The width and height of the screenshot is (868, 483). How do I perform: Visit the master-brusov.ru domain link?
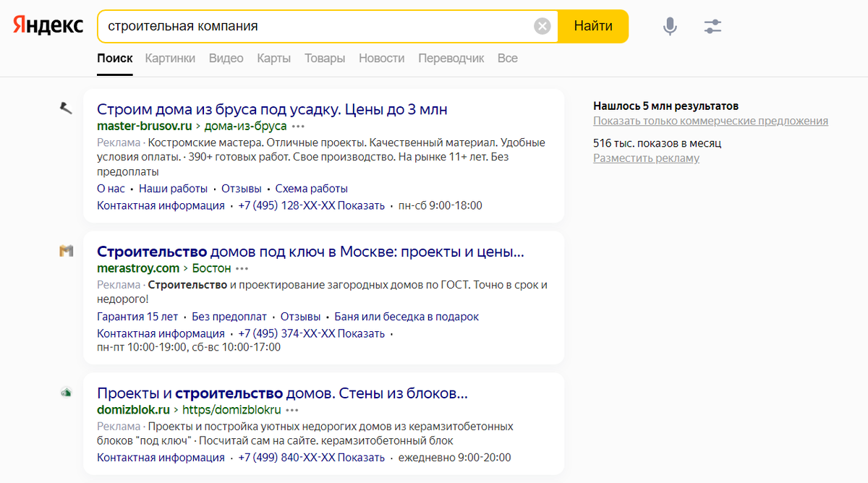point(145,127)
